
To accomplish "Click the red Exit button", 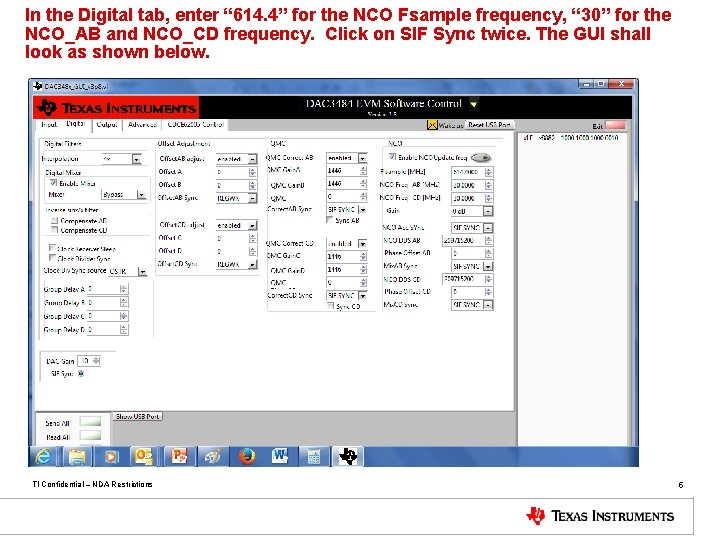I will point(615,125).
